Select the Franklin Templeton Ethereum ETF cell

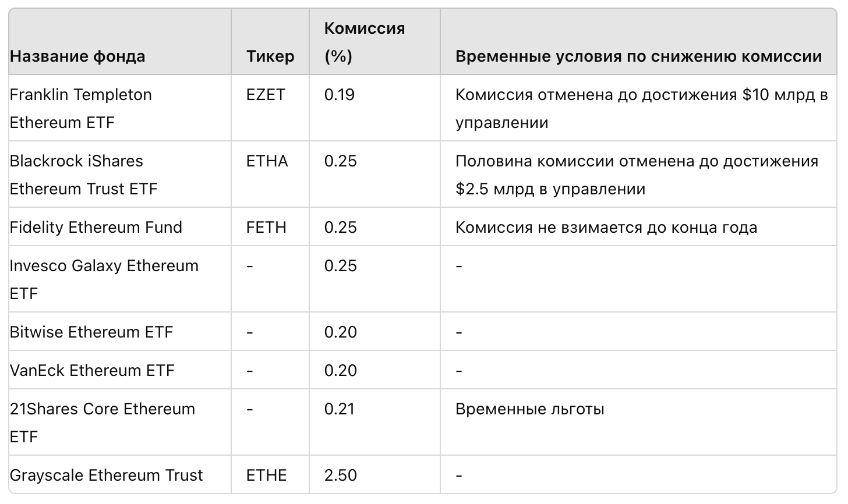pyautogui.click(x=81, y=108)
